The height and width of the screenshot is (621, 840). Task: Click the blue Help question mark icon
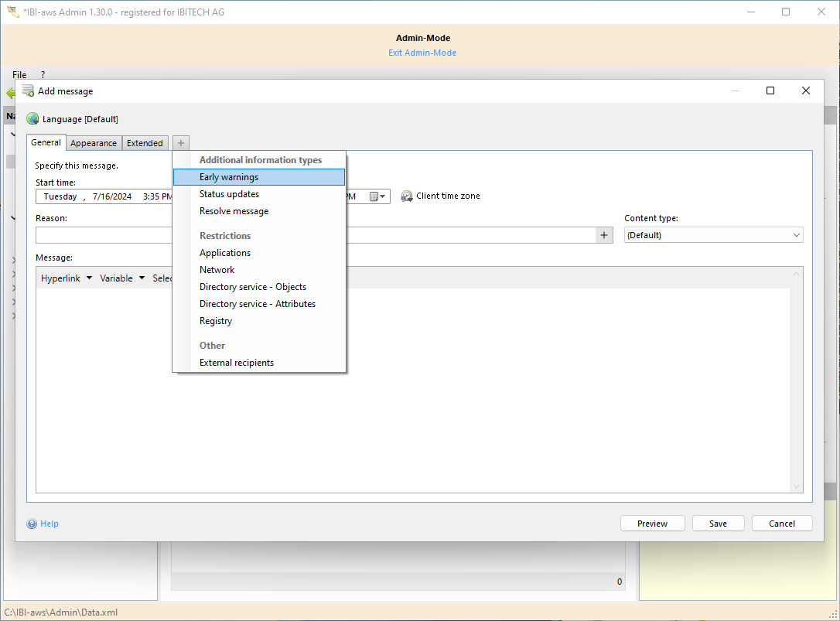pyautogui.click(x=32, y=524)
